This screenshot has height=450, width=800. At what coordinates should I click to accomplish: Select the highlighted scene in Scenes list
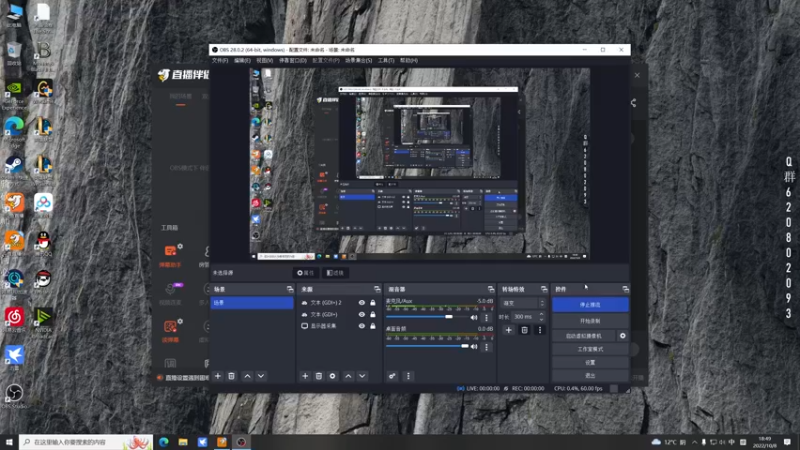pyautogui.click(x=252, y=303)
